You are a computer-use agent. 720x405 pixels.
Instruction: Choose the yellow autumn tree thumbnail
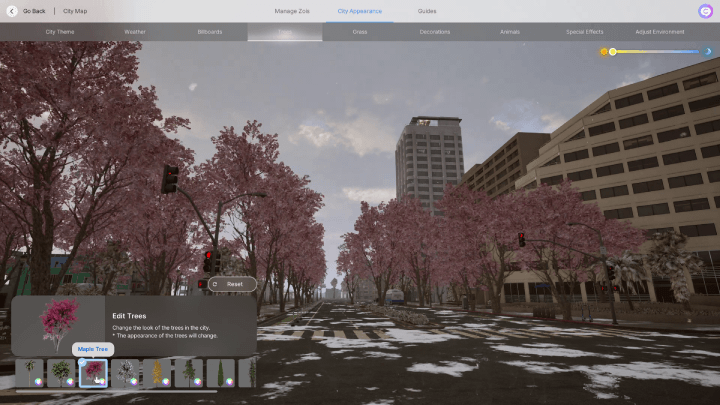click(157, 373)
